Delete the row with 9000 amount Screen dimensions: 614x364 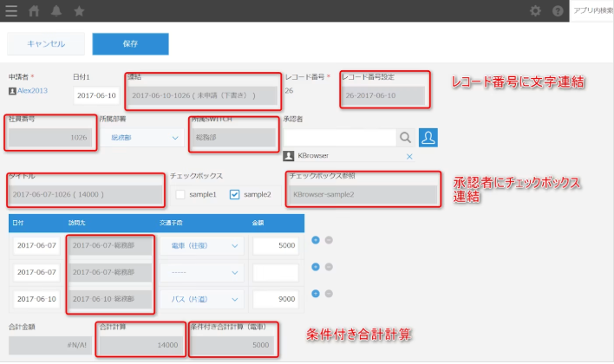click(329, 294)
